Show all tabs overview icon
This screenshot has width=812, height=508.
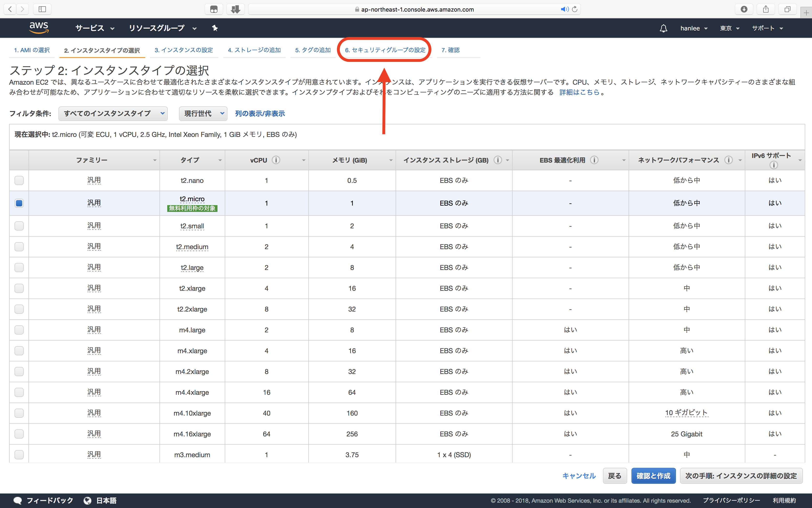[788, 9]
